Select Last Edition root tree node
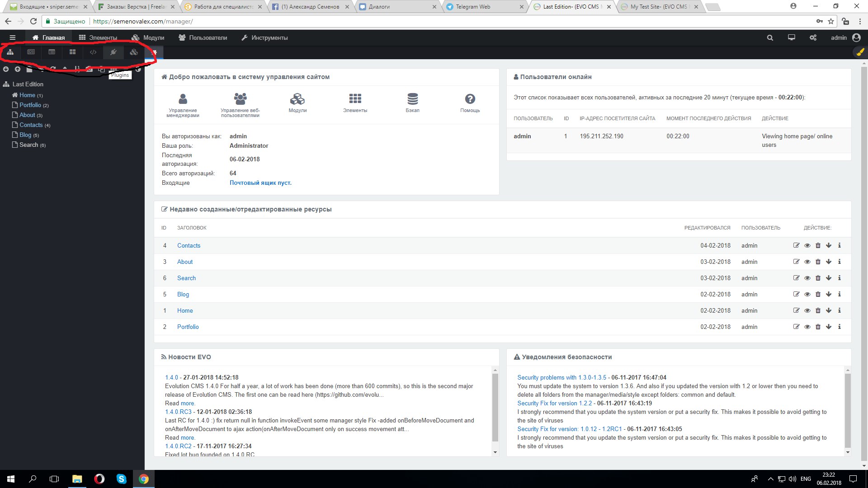This screenshot has height=488, width=868. pyautogui.click(x=28, y=84)
